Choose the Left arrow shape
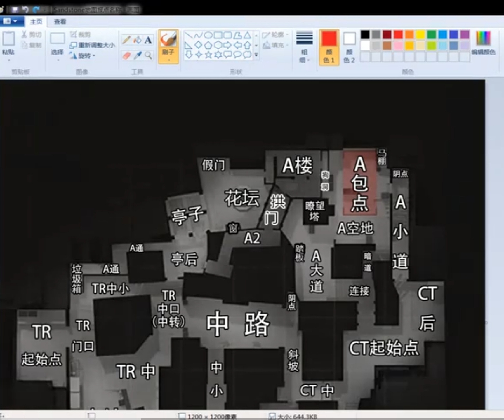Viewport: 504px width, 420px height. pyautogui.click(x=237, y=45)
